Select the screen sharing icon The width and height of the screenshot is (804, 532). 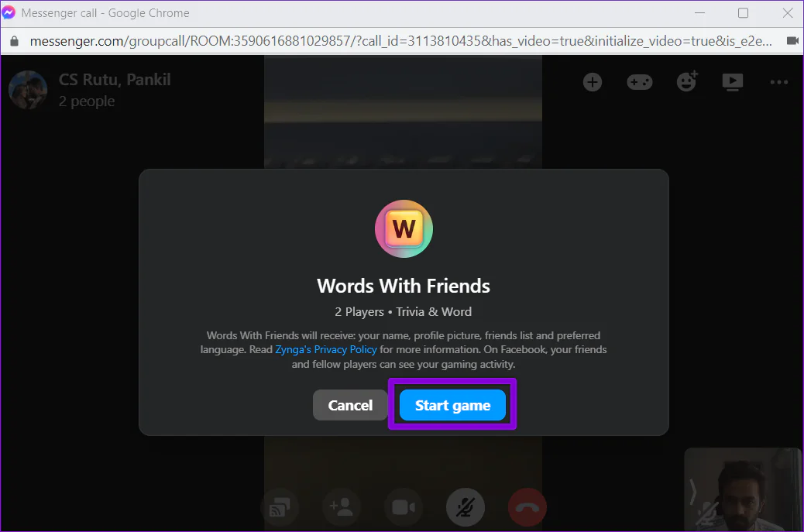point(280,507)
